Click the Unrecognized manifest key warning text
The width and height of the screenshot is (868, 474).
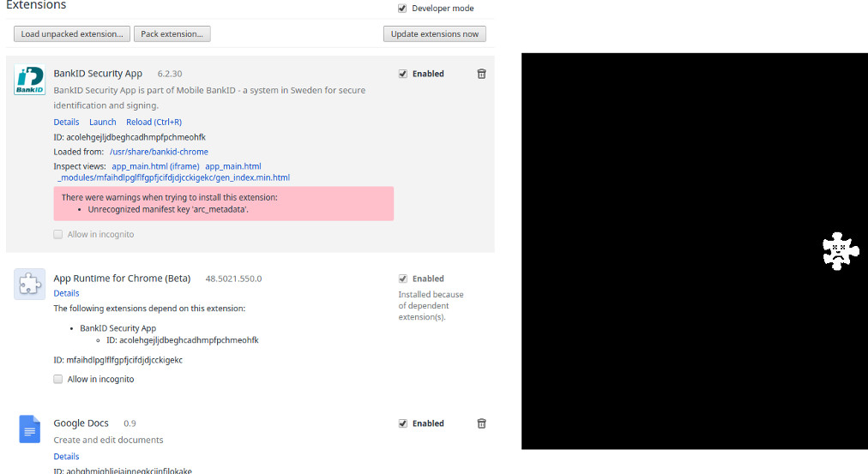tap(168, 210)
